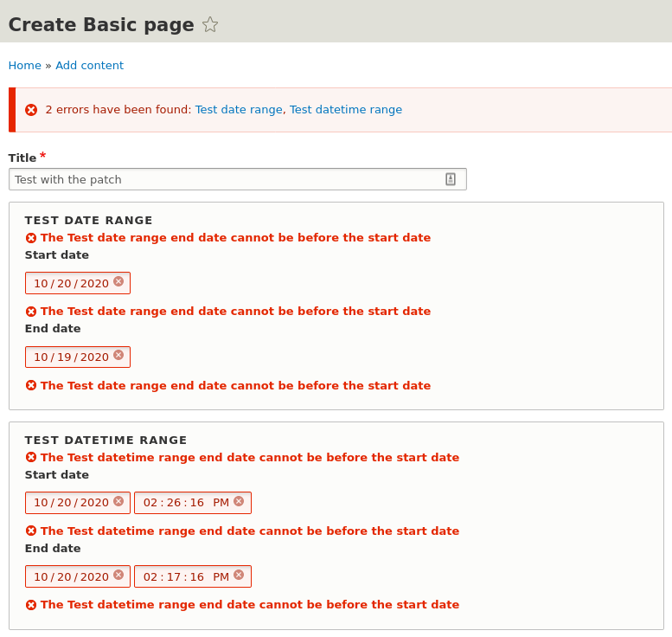672x637 pixels.
Task: Follow the Test date range error link
Action: click(239, 110)
